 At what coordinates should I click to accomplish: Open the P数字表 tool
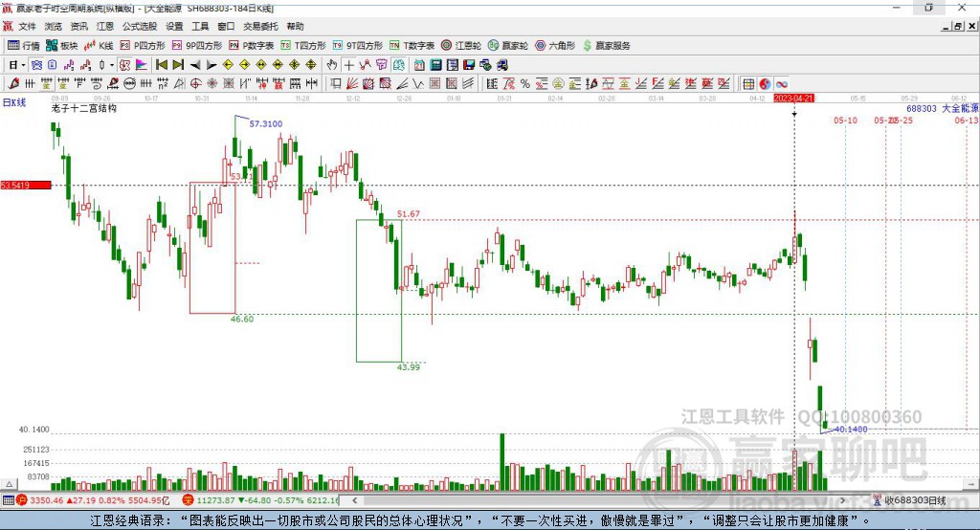click(252, 46)
